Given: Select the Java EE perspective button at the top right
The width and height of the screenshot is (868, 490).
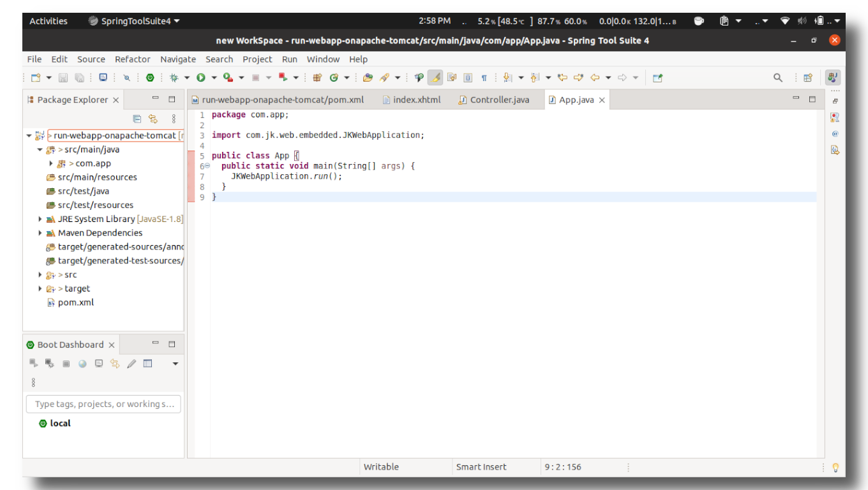Looking at the screenshot, I should click(x=832, y=78).
